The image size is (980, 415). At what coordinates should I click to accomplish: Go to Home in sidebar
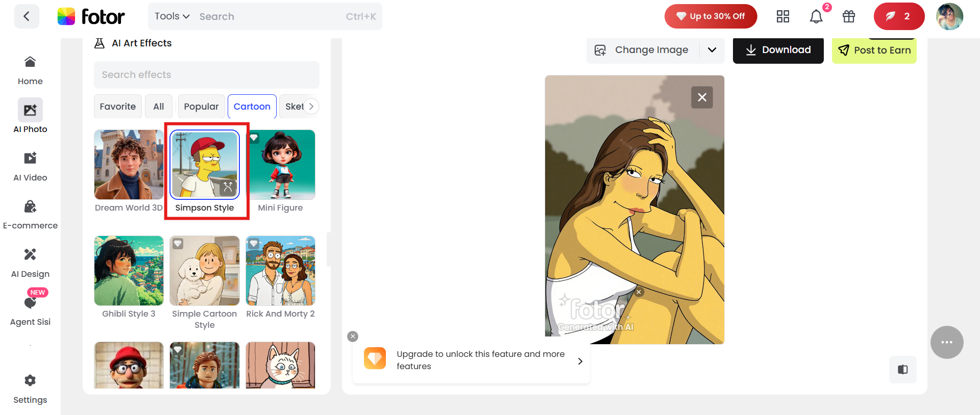[30, 70]
